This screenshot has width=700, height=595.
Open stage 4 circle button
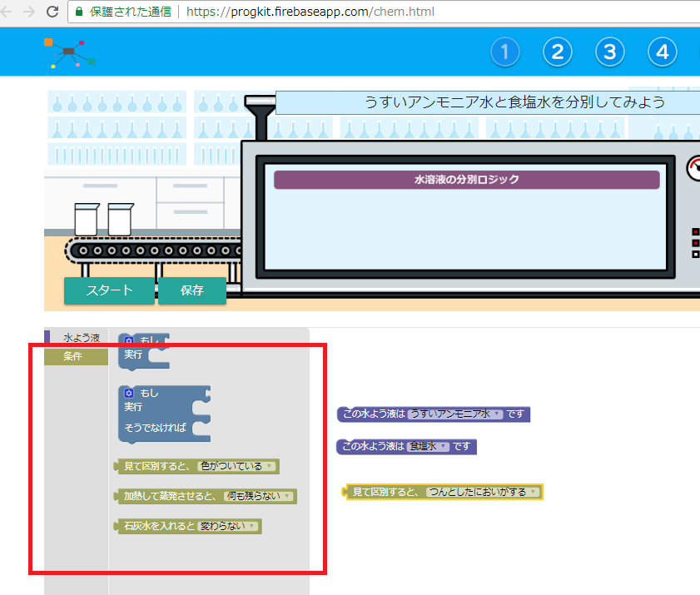click(662, 52)
